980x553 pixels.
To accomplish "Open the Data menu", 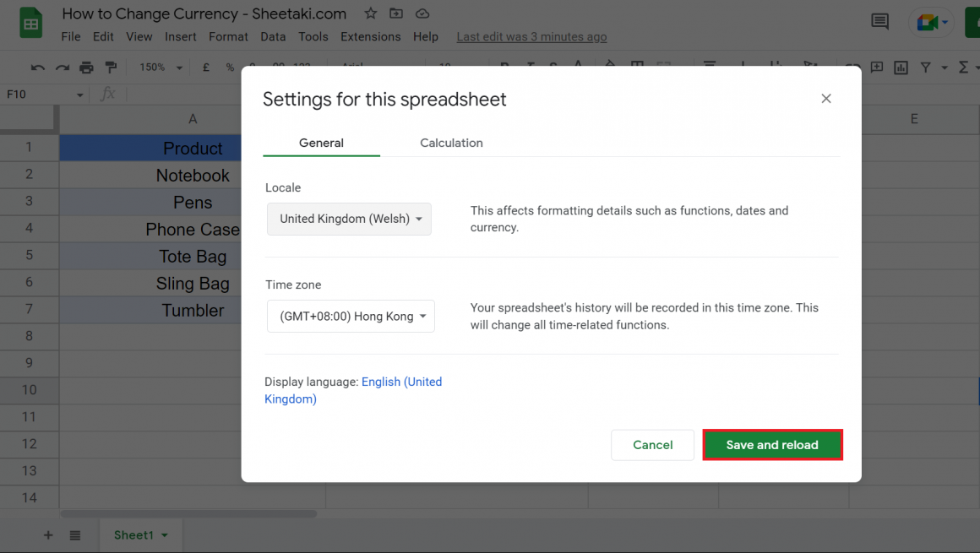I will (x=273, y=36).
